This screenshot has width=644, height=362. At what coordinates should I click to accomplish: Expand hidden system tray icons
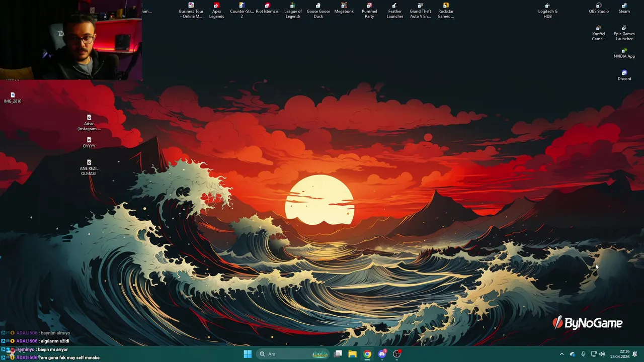[561, 354]
